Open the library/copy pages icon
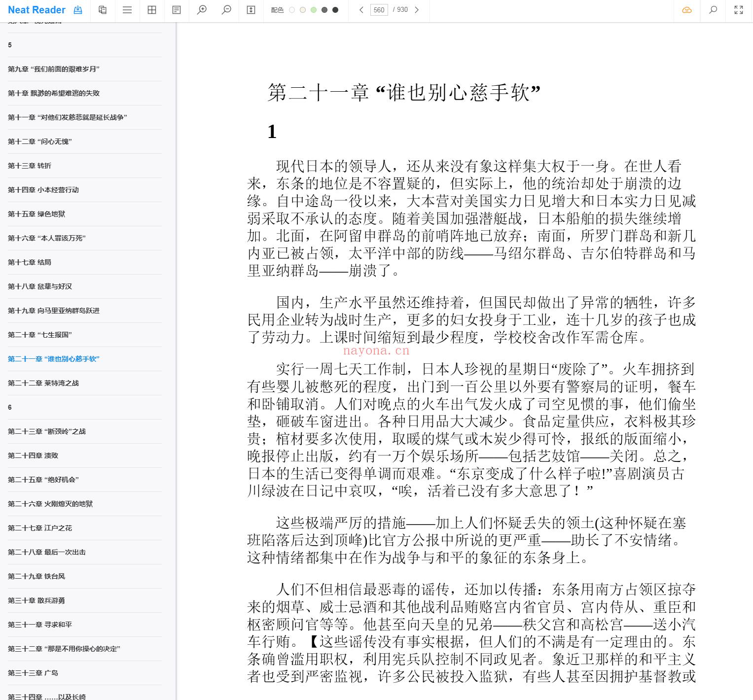The image size is (753, 700). [103, 10]
